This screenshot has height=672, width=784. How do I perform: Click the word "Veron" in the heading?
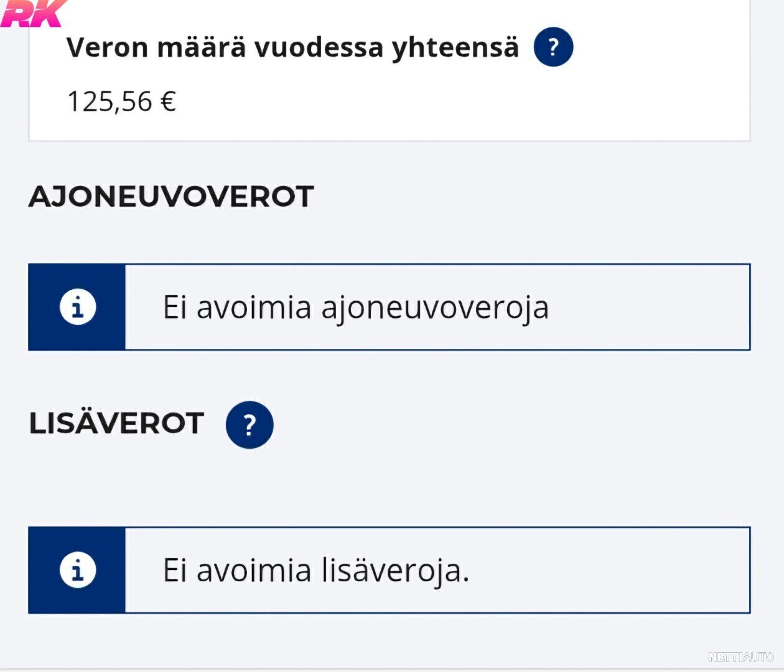pyautogui.click(x=107, y=47)
